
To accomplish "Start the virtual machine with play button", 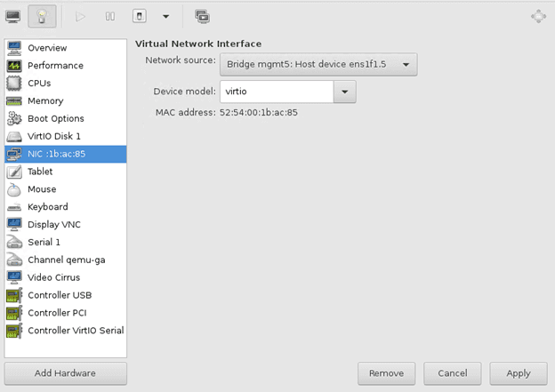I will pyautogui.click(x=80, y=16).
